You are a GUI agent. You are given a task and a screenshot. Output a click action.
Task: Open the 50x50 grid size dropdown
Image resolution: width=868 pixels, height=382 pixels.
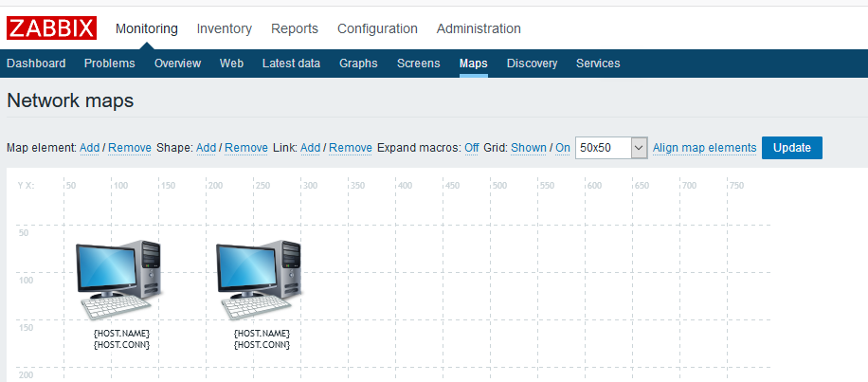pos(611,148)
